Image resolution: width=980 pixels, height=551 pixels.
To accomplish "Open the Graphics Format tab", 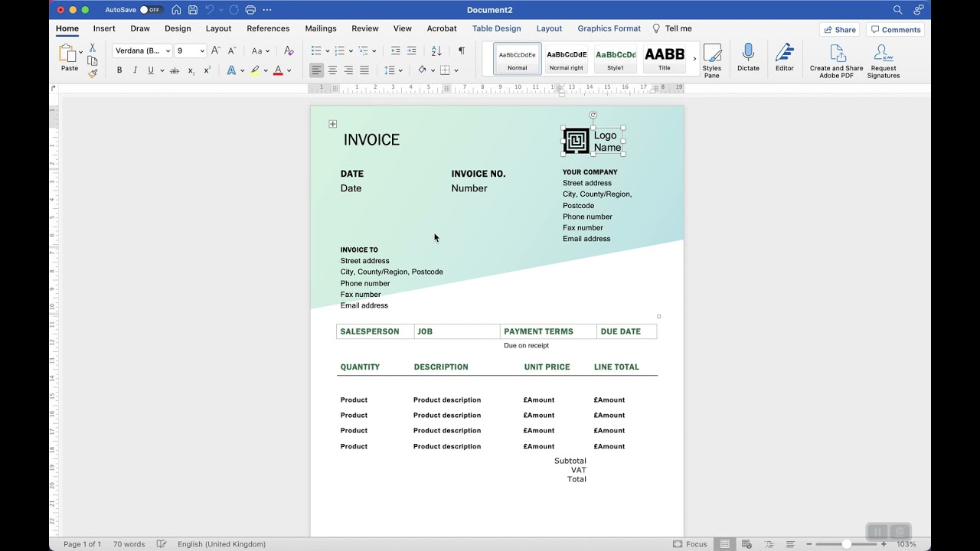I will [609, 28].
